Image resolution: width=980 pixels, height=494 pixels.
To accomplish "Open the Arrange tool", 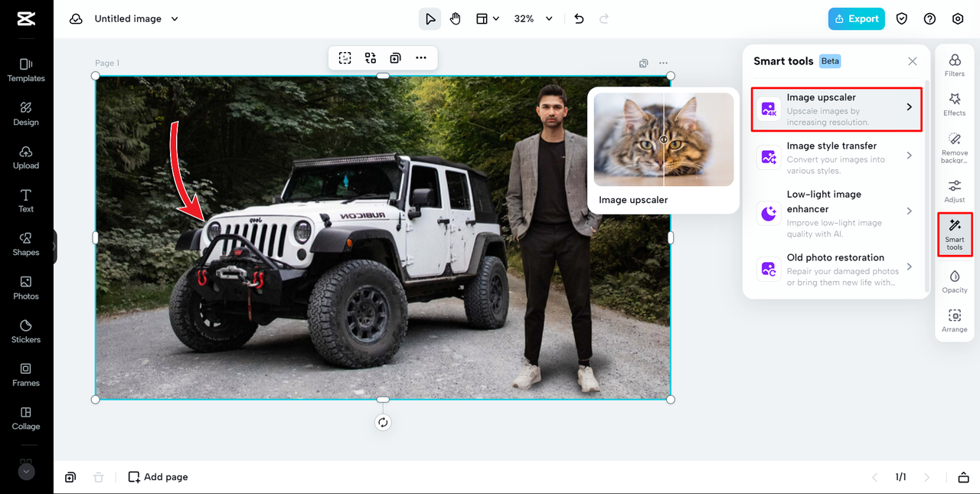I will point(955,321).
